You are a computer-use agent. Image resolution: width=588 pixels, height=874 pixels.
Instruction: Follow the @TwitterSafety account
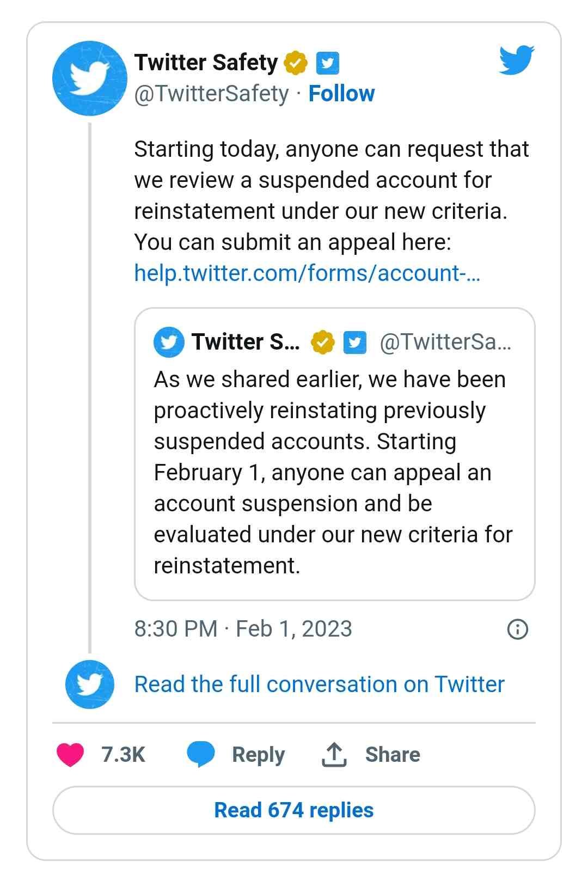(x=342, y=93)
